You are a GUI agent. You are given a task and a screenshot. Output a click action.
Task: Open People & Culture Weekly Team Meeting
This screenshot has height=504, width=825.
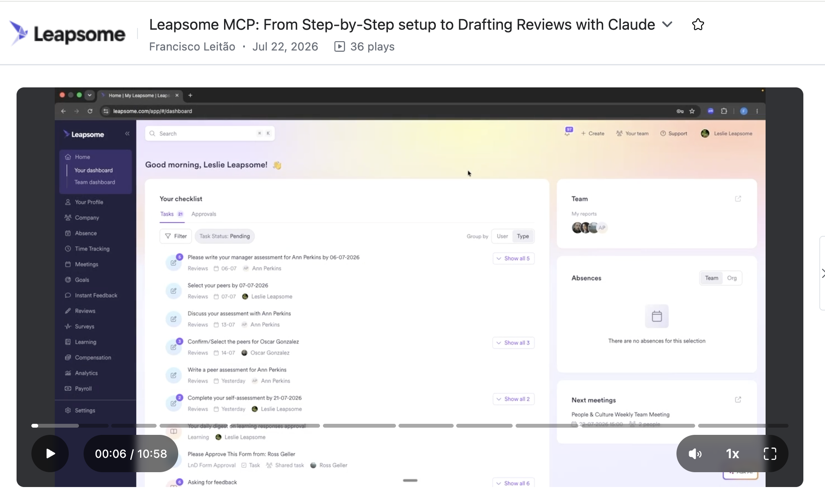[620, 414]
